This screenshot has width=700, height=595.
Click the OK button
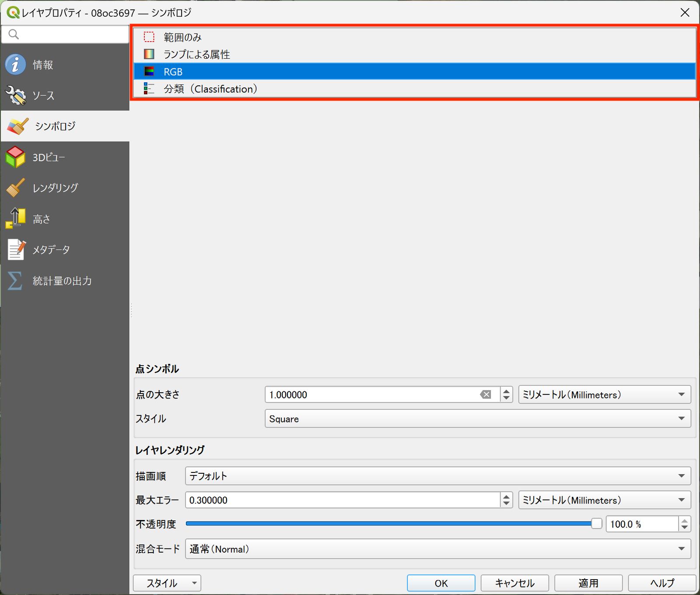click(441, 583)
